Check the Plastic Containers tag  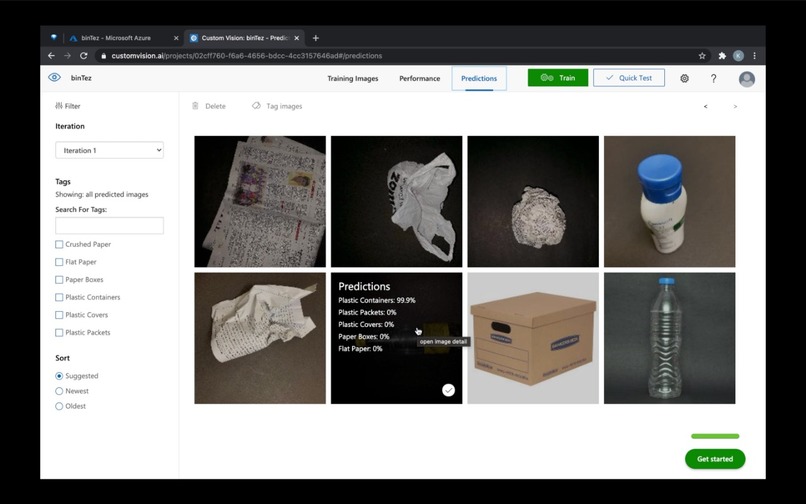point(59,297)
